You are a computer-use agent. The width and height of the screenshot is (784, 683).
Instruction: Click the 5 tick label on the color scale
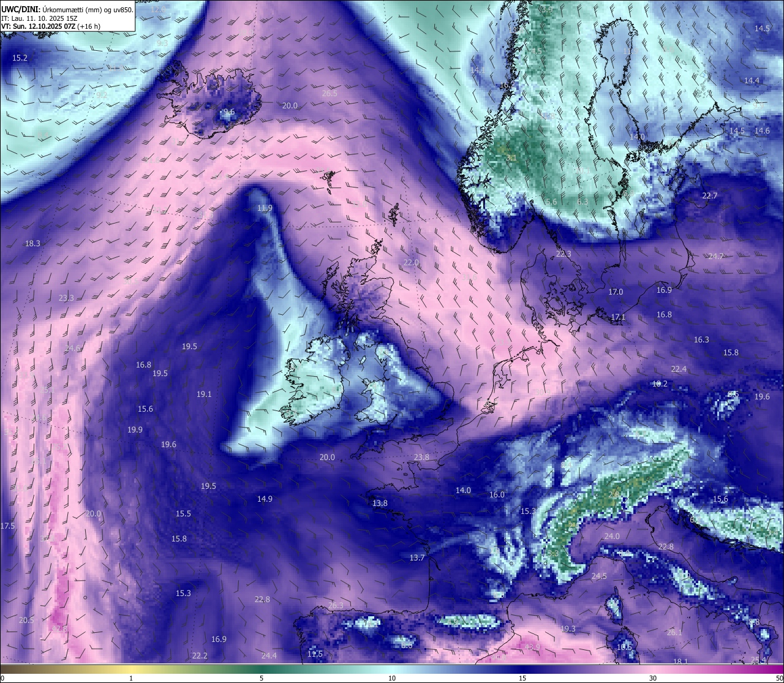pos(262,678)
